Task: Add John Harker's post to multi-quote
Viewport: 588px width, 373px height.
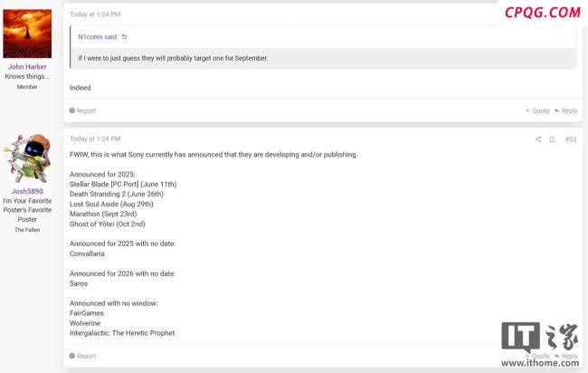Action: (x=537, y=110)
